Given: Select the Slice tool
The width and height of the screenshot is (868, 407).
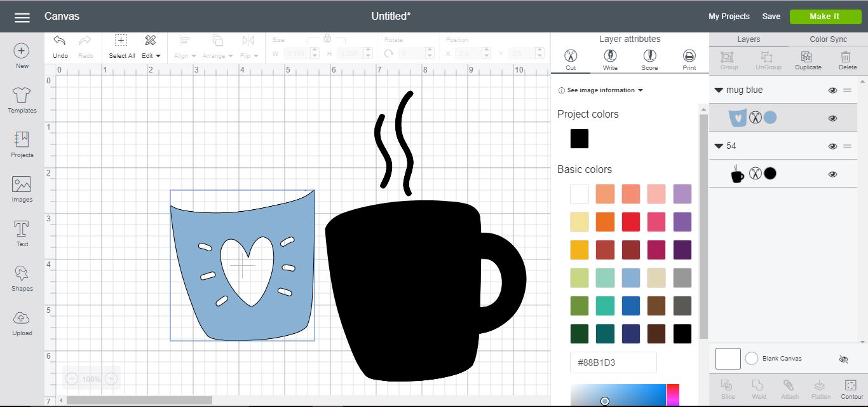Looking at the screenshot, I should pos(727,388).
